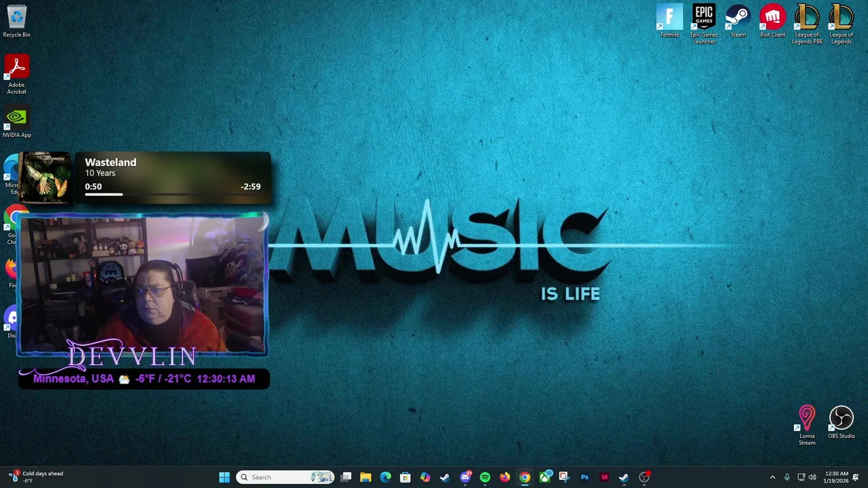The height and width of the screenshot is (488, 868).
Task: Open Task View from the taskbar
Action: [346, 477]
